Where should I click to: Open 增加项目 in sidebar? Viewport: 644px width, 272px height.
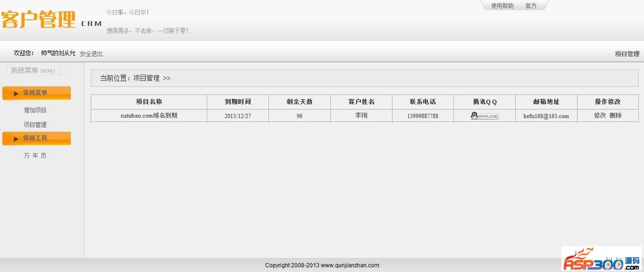(x=35, y=110)
